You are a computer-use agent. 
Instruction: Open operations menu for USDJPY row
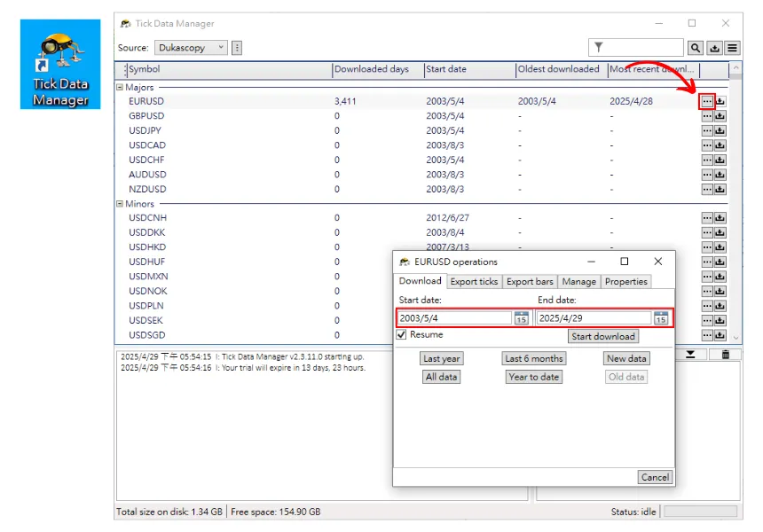[707, 131]
